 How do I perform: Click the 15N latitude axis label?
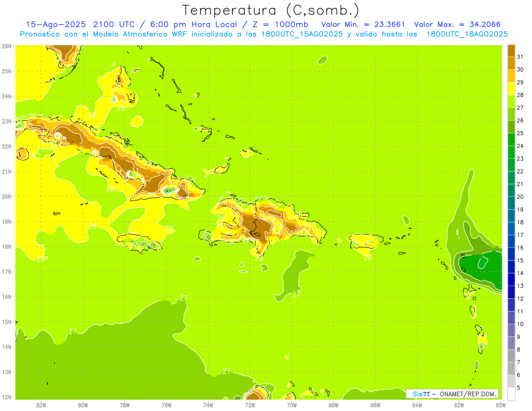coord(7,322)
